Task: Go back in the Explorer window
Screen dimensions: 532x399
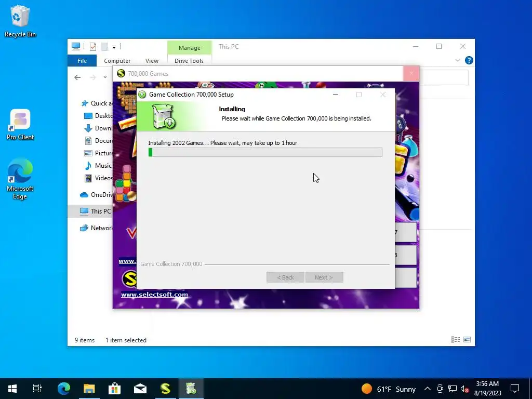Action: point(78,77)
